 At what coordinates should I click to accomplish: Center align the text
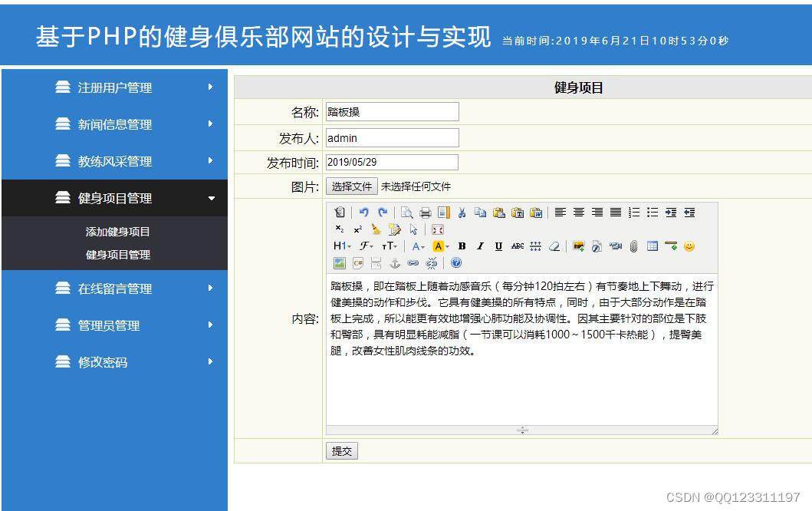coord(579,213)
